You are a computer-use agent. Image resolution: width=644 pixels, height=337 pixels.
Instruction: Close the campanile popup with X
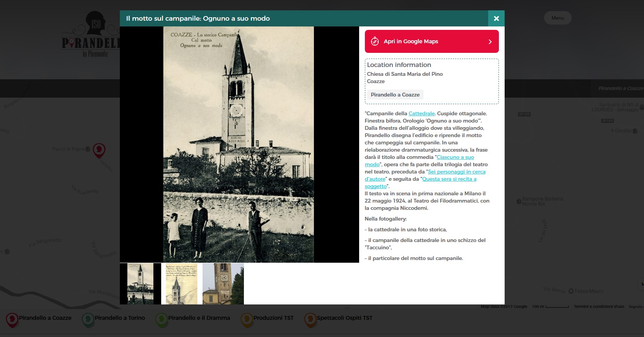[x=496, y=18]
